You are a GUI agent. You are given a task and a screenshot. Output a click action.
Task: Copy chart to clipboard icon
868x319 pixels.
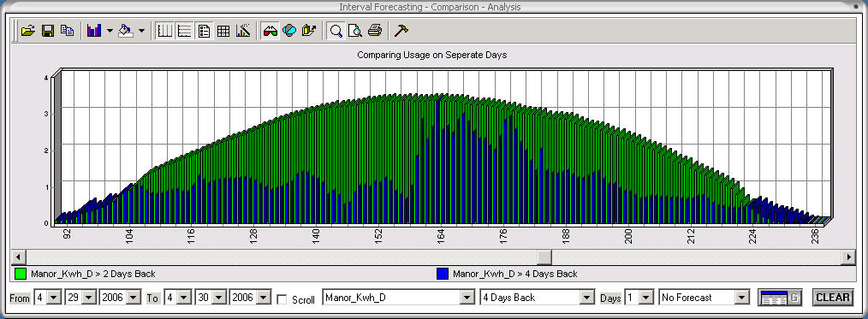(67, 31)
